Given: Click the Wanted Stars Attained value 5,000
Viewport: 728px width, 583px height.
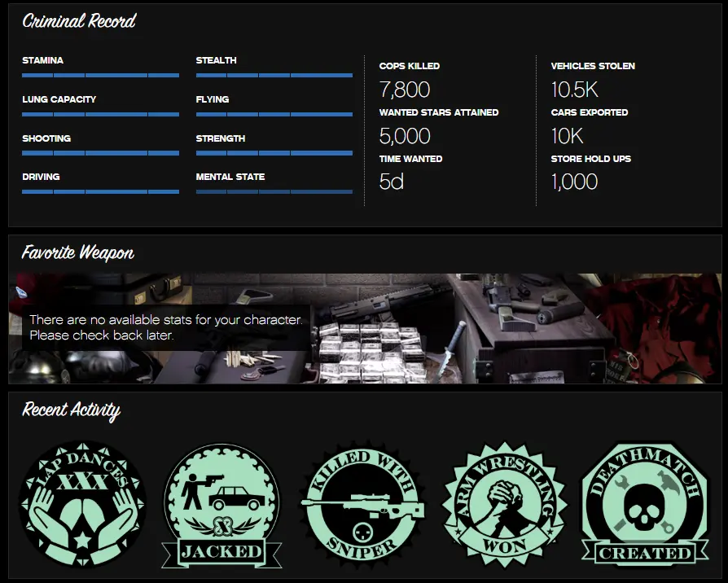Looking at the screenshot, I should tap(405, 136).
